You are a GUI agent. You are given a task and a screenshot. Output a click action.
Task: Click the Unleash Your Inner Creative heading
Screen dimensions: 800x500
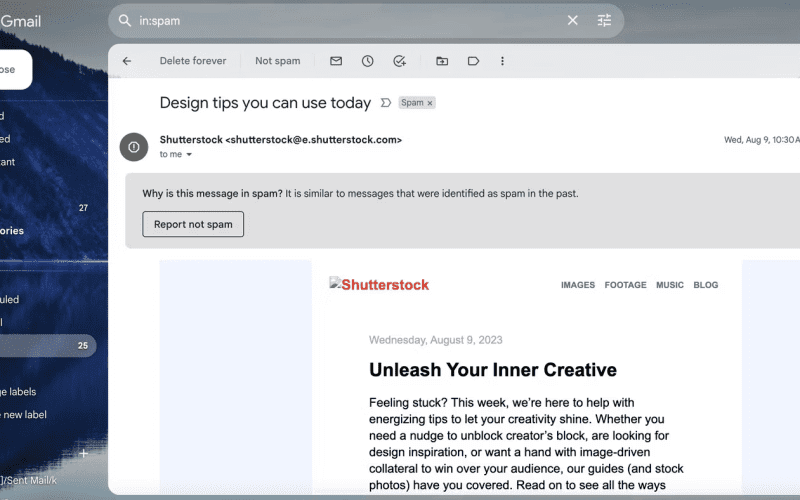click(493, 369)
